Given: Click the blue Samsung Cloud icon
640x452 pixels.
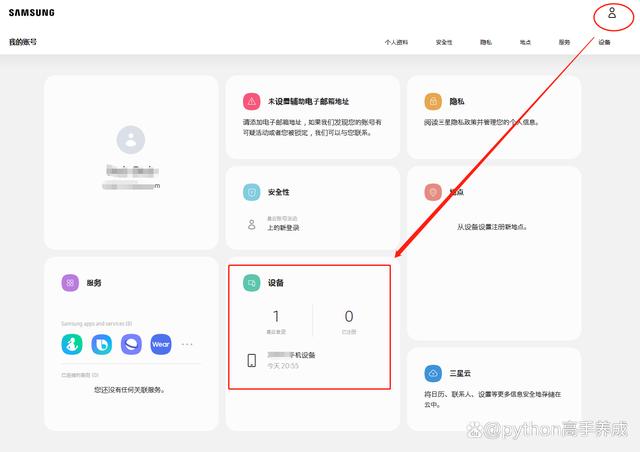Looking at the screenshot, I should coord(433,373).
